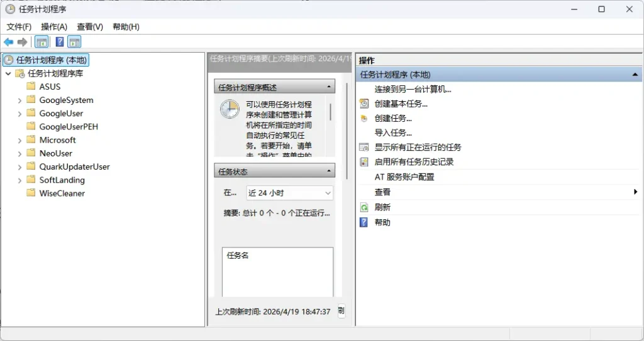Screen dimensions: 644x341
Task: Click the WiseCleaner folder icon
Action: coord(31,193)
